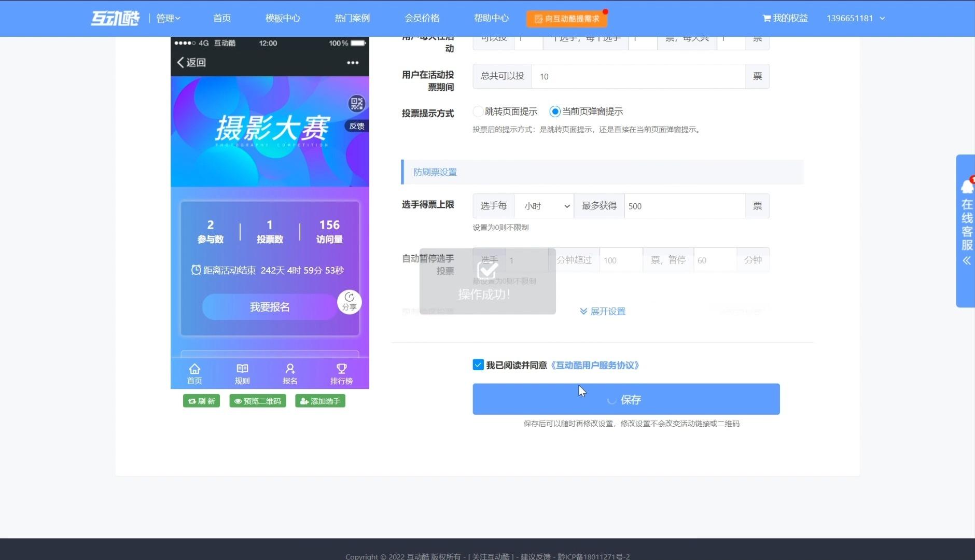Click the 暂停 minutes input showing 60

tap(715, 260)
